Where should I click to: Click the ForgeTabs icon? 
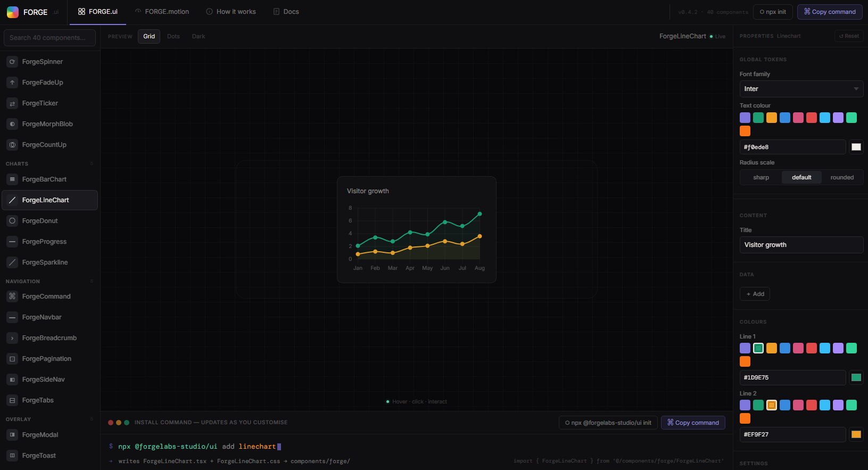(x=12, y=400)
